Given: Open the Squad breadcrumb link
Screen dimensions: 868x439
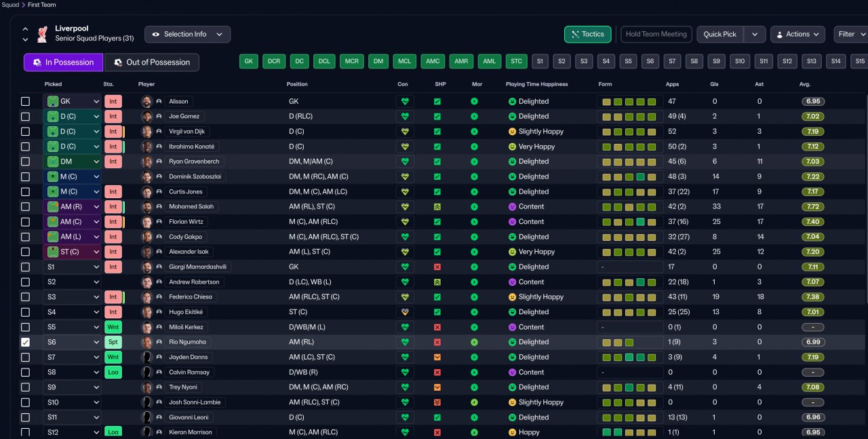Looking at the screenshot, I should 9,5.
